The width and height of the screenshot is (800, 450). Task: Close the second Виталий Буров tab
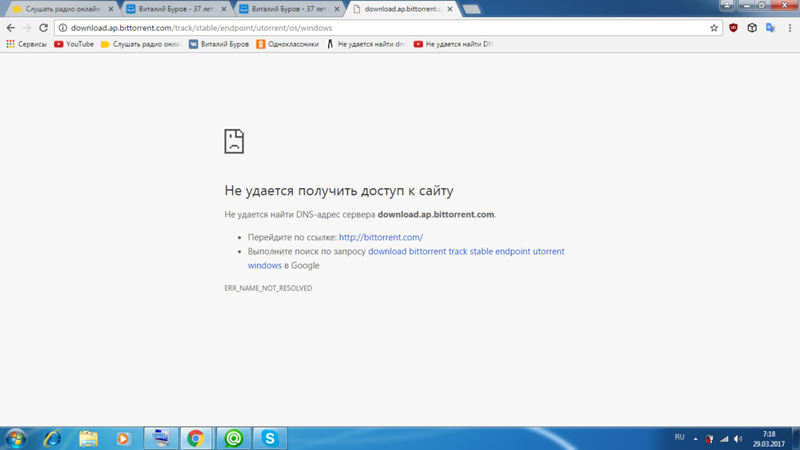pyautogui.click(x=337, y=9)
